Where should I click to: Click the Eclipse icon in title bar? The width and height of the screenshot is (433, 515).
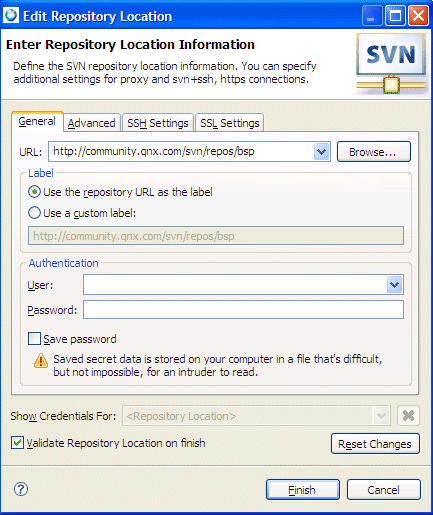tap(11, 15)
